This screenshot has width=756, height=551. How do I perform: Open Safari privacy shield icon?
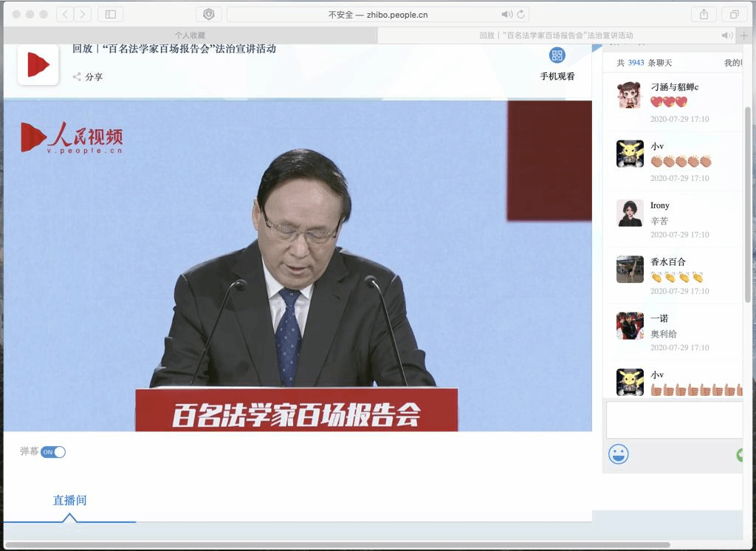click(x=209, y=14)
